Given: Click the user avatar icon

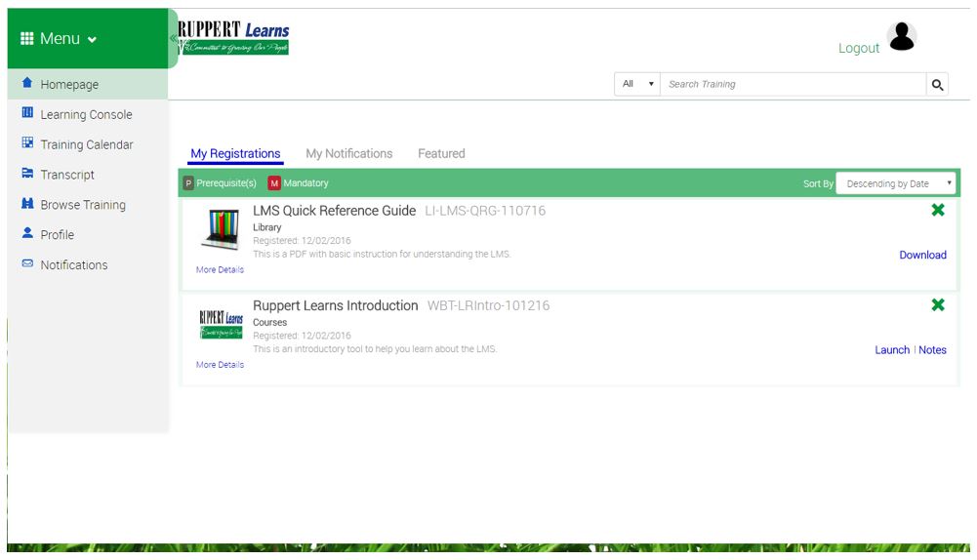Looking at the screenshot, I should pyautogui.click(x=902, y=36).
